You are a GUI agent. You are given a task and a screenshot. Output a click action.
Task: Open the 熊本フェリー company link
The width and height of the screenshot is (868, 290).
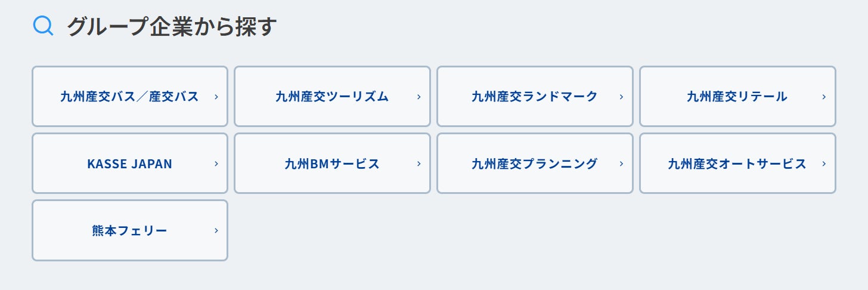(x=130, y=230)
